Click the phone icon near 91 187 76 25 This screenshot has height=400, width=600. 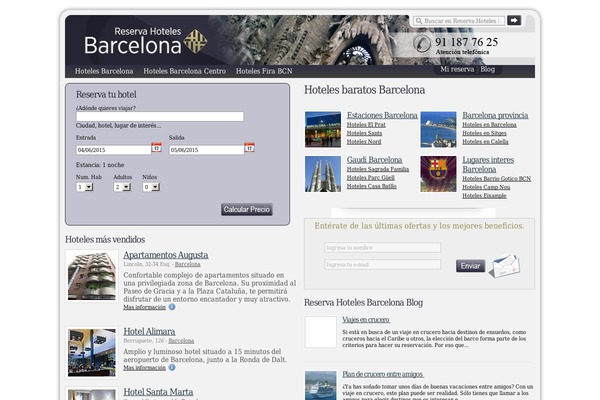point(422,43)
